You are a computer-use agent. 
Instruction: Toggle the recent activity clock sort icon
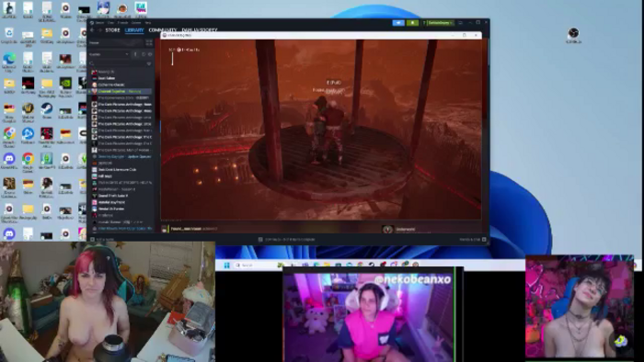(144, 54)
